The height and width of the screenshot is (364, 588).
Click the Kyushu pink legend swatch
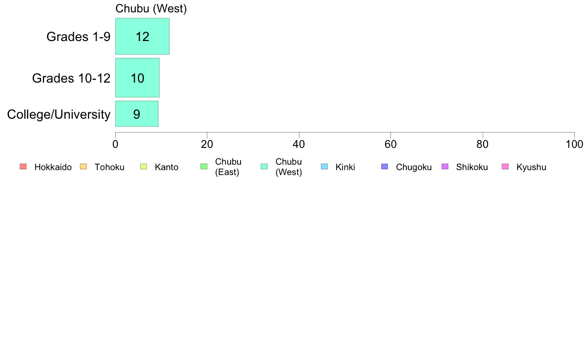[x=505, y=167]
